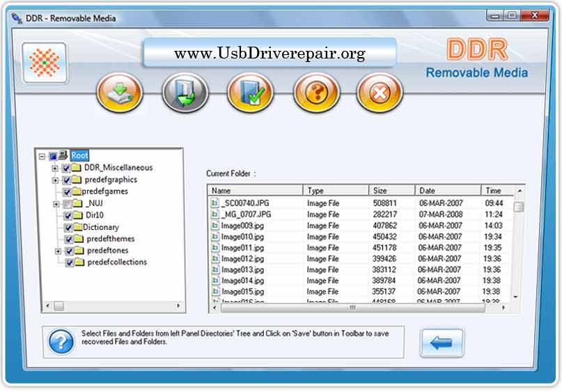Click file list vertical scrollbar thumb

[x=519, y=206]
